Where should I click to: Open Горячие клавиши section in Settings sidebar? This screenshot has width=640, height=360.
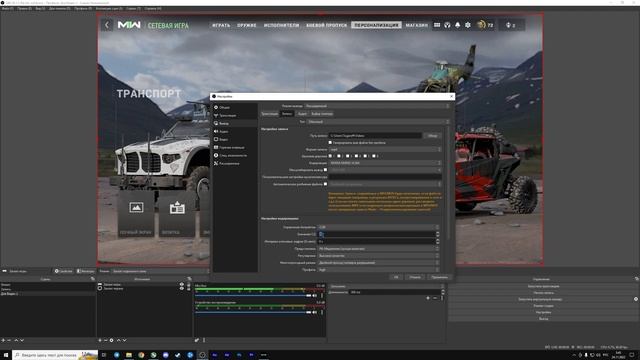pyautogui.click(x=235, y=147)
